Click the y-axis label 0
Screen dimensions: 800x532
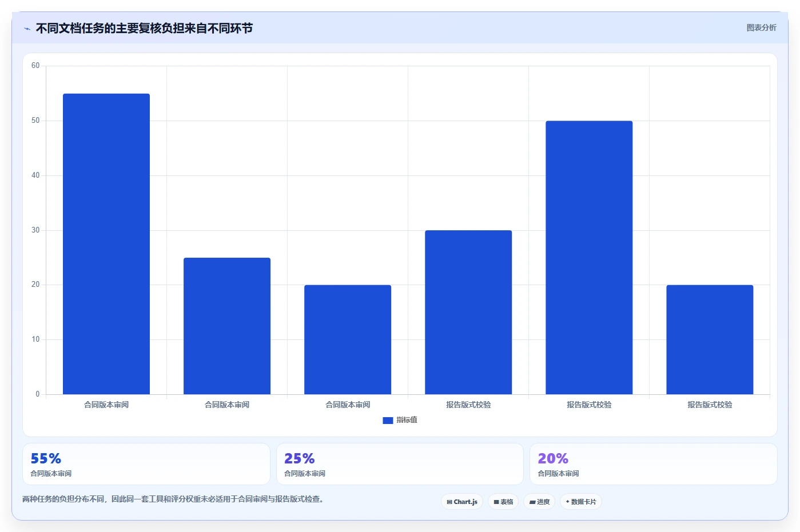tap(38, 394)
